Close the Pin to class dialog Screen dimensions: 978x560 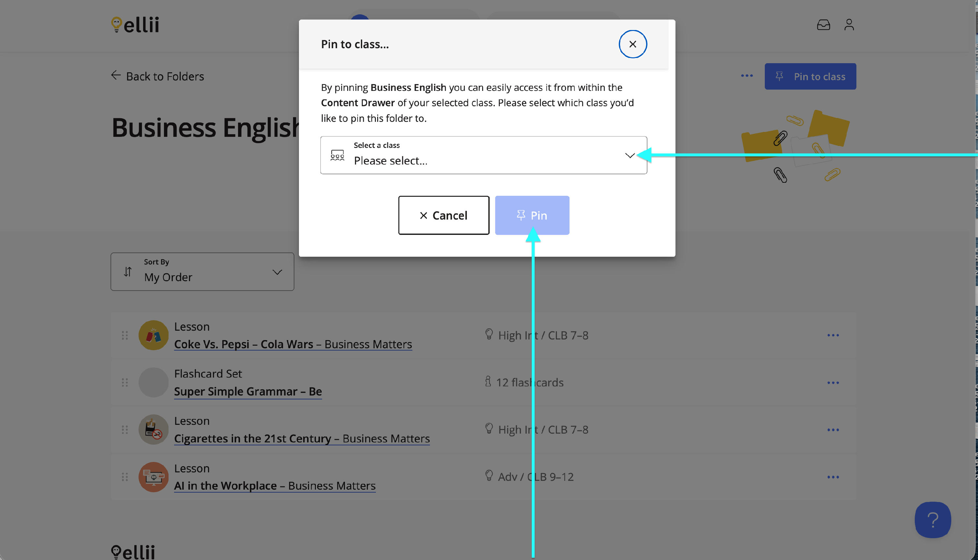tap(632, 44)
